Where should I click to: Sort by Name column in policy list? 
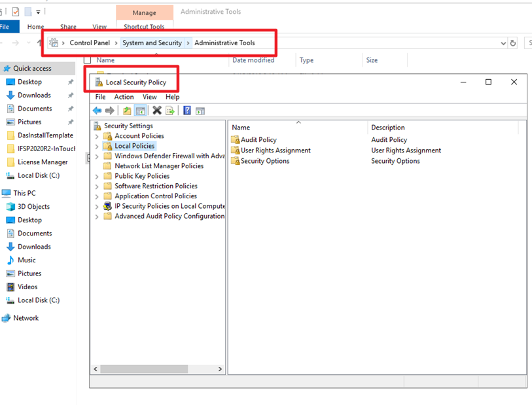(x=241, y=128)
